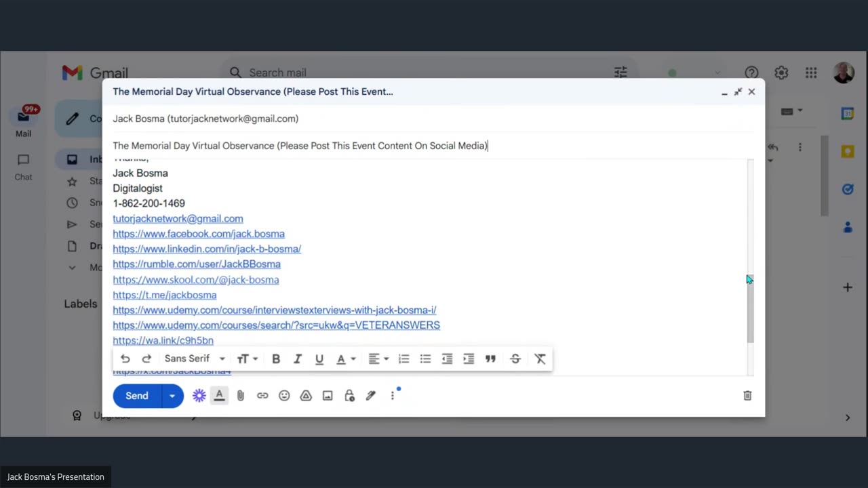Open the send options dropdown arrow
Viewport: 868px width, 488px height.
(x=172, y=396)
